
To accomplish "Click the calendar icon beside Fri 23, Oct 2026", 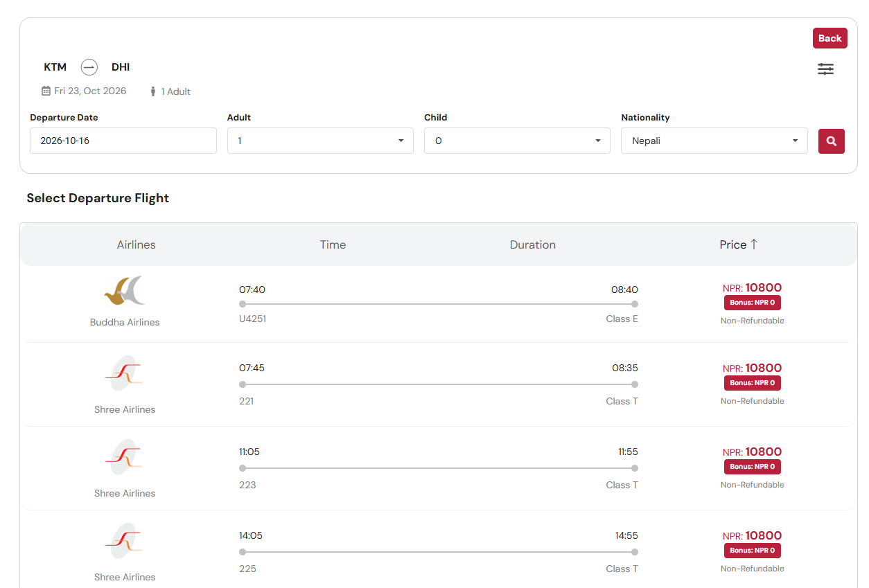I will (x=46, y=91).
